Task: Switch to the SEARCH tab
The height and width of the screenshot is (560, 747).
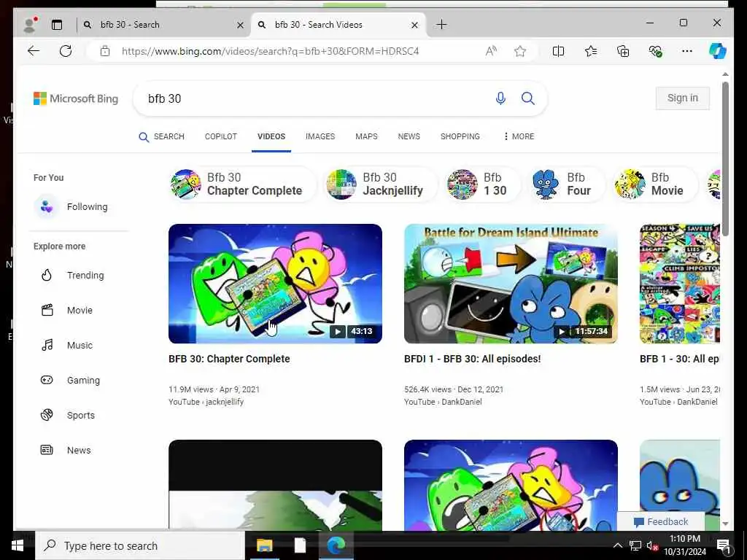Action: [x=161, y=136]
